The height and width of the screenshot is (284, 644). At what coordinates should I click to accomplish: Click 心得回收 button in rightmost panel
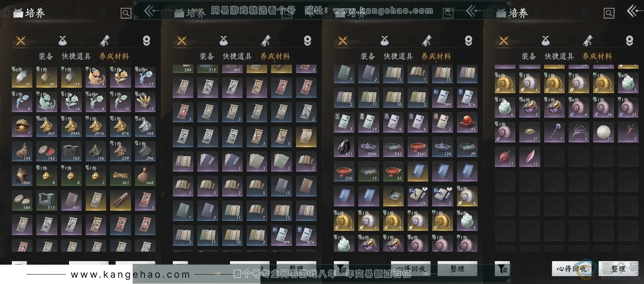click(x=571, y=269)
